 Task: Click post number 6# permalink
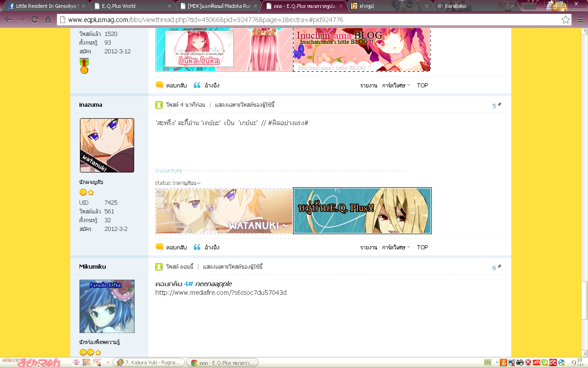click(497, 267)
